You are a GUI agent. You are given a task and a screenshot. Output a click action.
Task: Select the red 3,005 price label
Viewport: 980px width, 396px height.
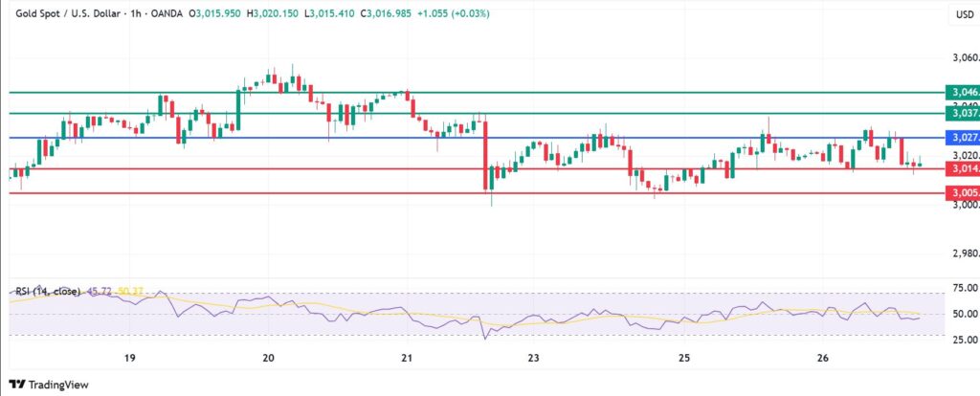click(961, 193)
